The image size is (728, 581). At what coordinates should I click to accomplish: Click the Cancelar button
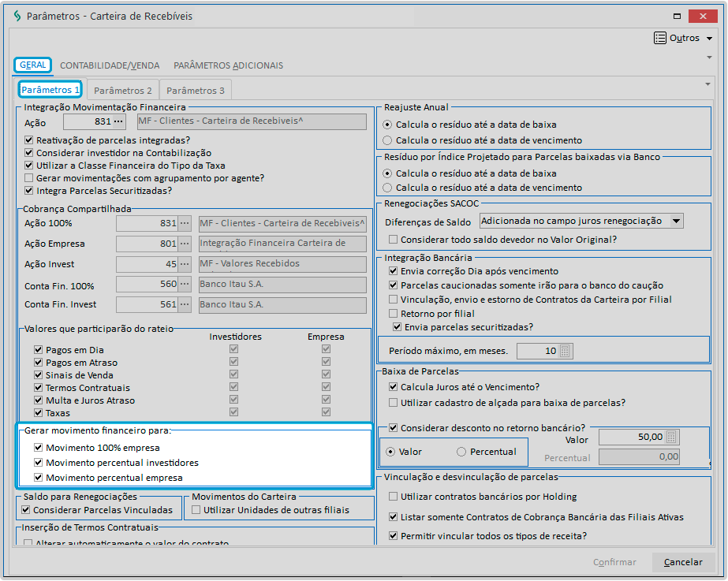683,562
